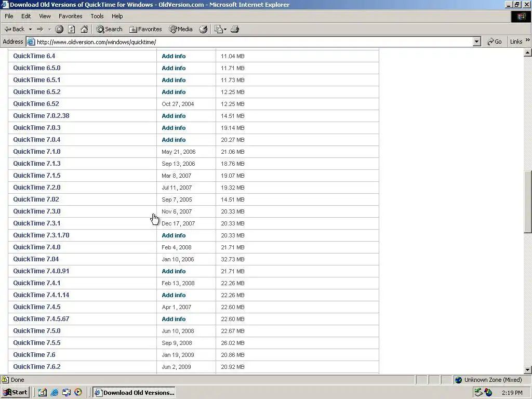Open the View menu
This screenshot has width=532, height=399.
[x=45, y=16]
